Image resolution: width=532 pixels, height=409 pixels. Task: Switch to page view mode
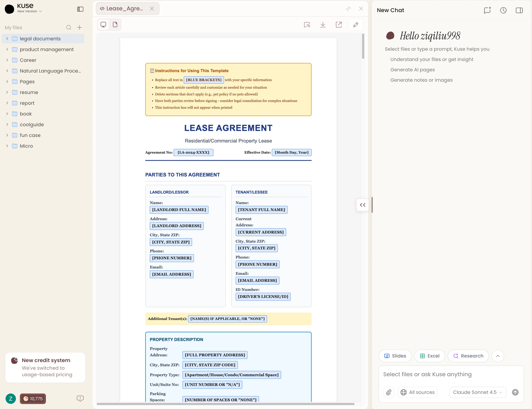pos(115,25)
